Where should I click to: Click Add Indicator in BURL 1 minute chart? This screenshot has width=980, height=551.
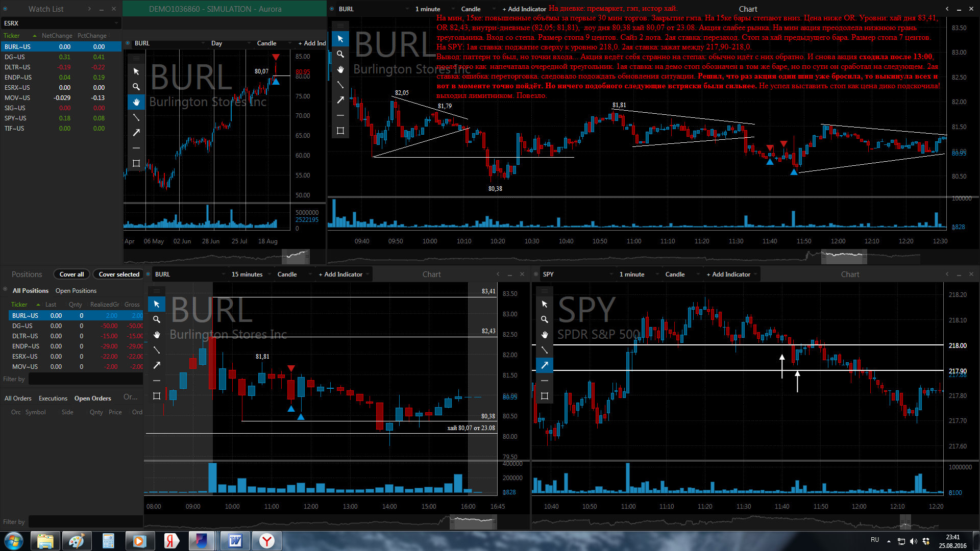coord(524,9)
